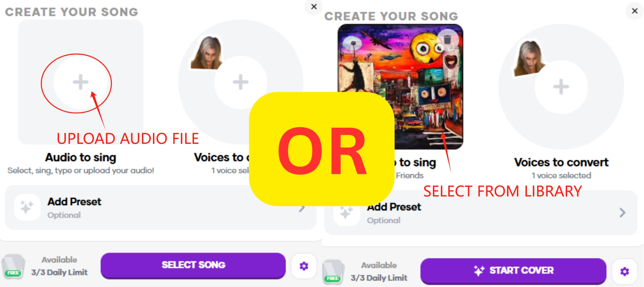Select voice avatar thumbnail in left panel
This screenshot has width=644, height=287.
tap(207, 53)
